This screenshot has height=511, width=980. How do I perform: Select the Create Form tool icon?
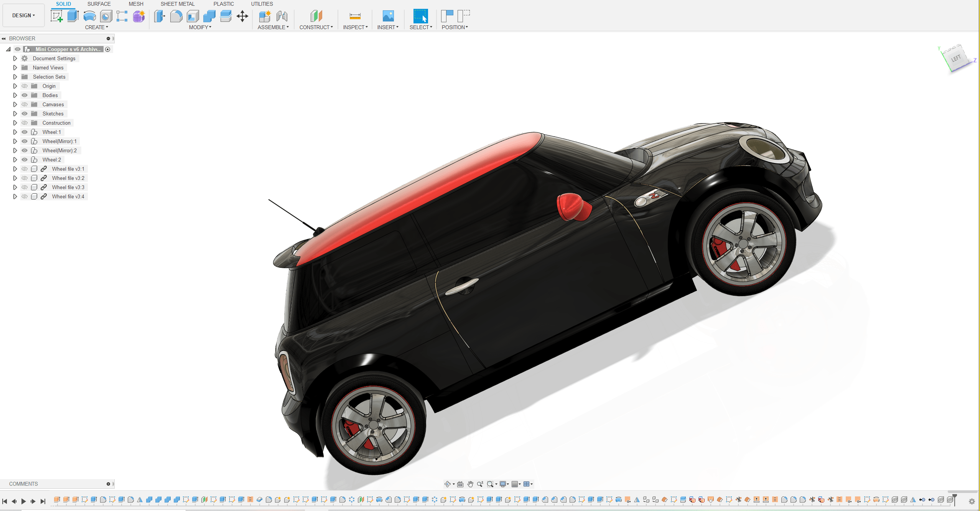click(139, 16)
